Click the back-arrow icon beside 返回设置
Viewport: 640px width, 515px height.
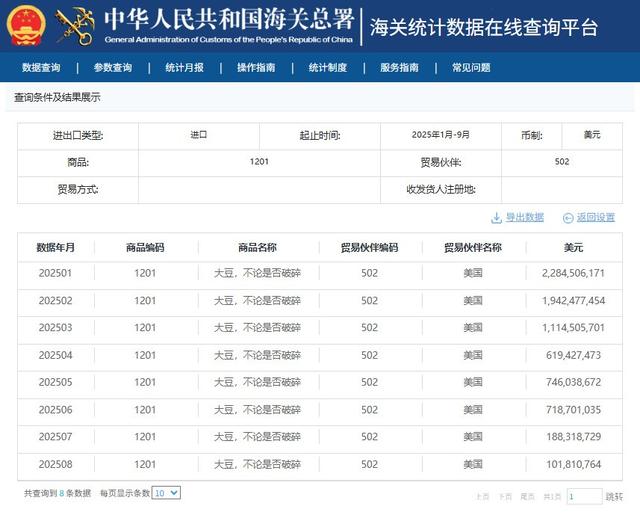pyautogui.click(x=568, y=218)
